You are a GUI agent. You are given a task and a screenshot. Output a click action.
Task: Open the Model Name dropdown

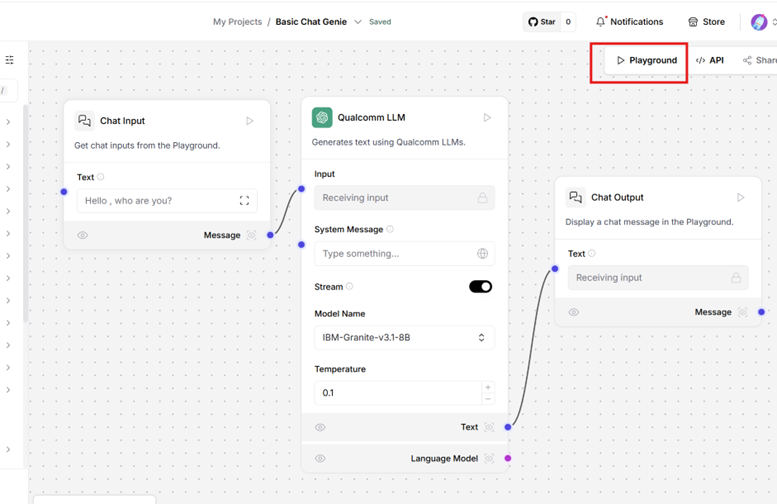pyautogui.click(x=404, y=337)
